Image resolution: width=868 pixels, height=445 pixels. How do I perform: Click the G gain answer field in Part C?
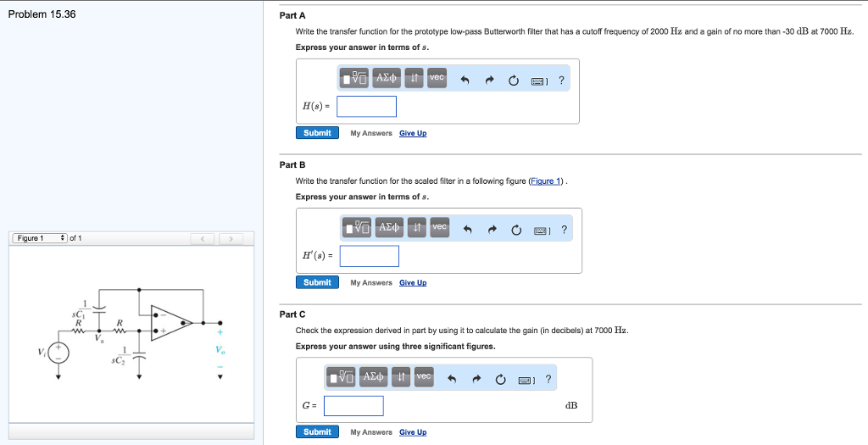[x=353, y=406]
